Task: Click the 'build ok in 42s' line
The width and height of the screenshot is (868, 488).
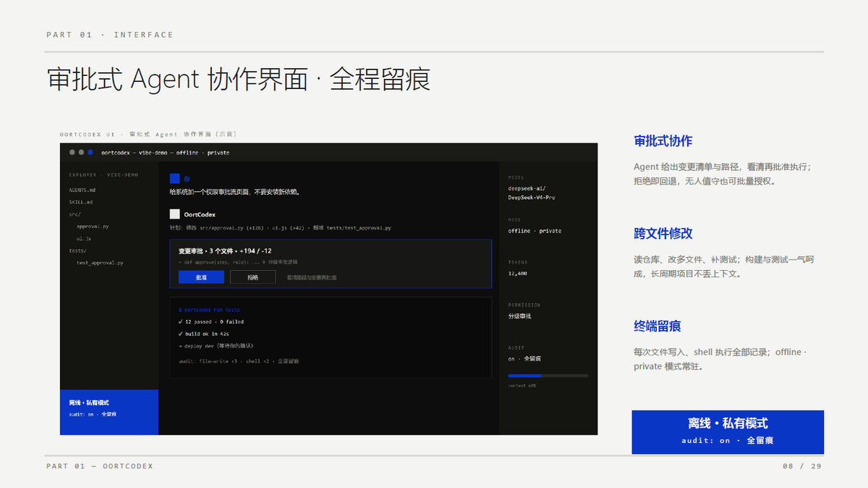Action: (204, 334)
